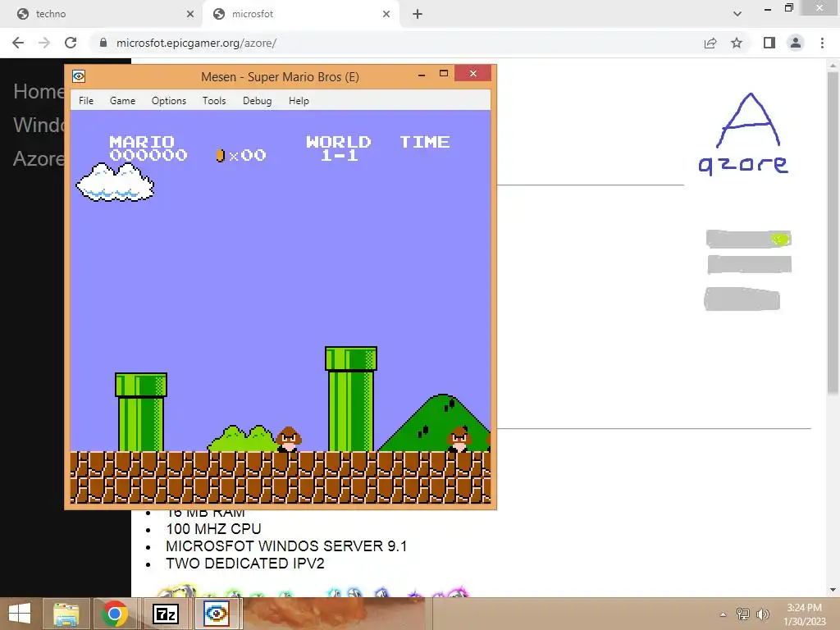Click the azore logo image

[x=743, y=135]
